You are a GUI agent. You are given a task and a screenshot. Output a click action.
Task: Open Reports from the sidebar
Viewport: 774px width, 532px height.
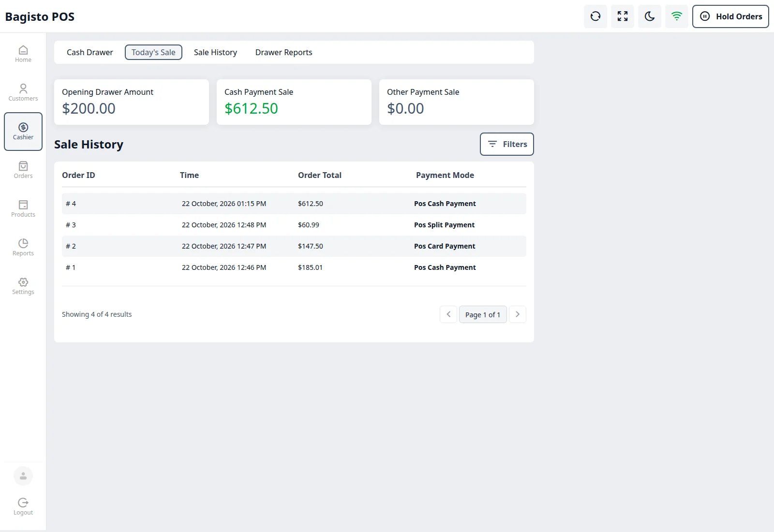click(x=23, y=248)
